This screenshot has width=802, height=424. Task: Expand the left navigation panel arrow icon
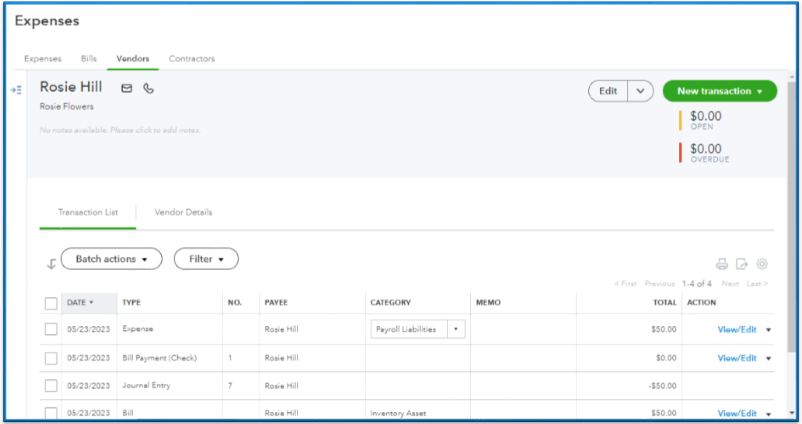pyautogui.click(x=16, y=90)
